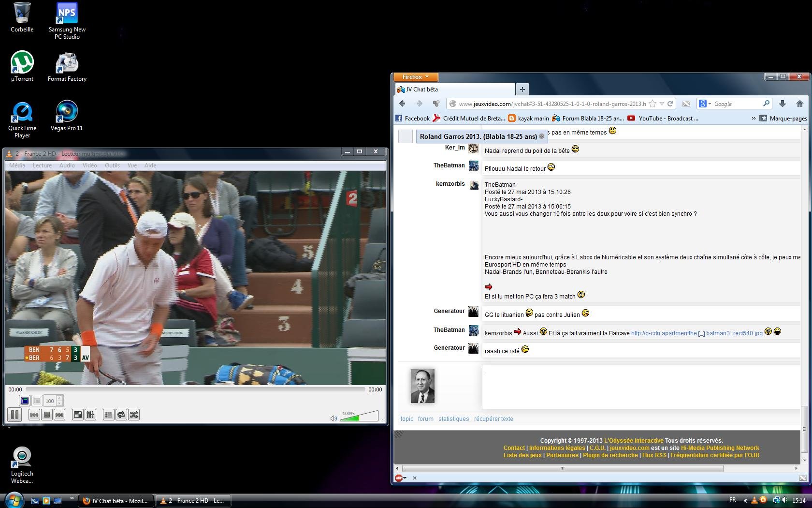Mute audio with the VLC speaker icon
The height and width of the screenshot is (508, 812).
click(333, 418)
